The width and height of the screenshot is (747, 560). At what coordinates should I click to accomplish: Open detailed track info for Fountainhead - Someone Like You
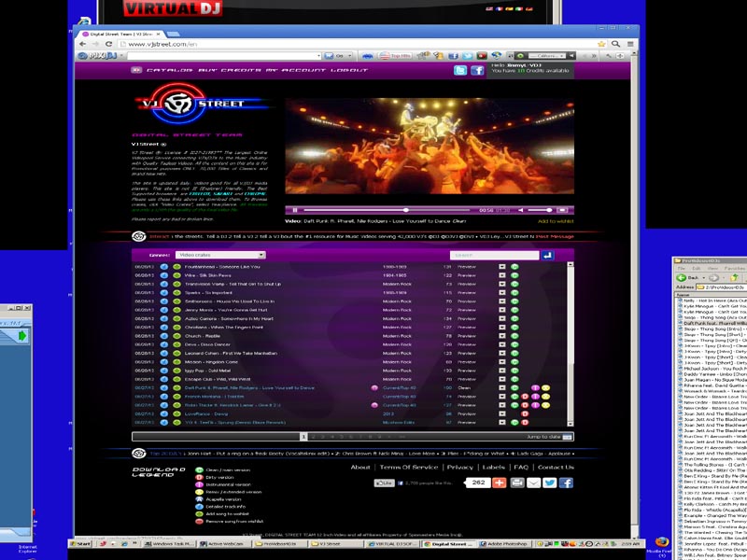pos(164,267)
